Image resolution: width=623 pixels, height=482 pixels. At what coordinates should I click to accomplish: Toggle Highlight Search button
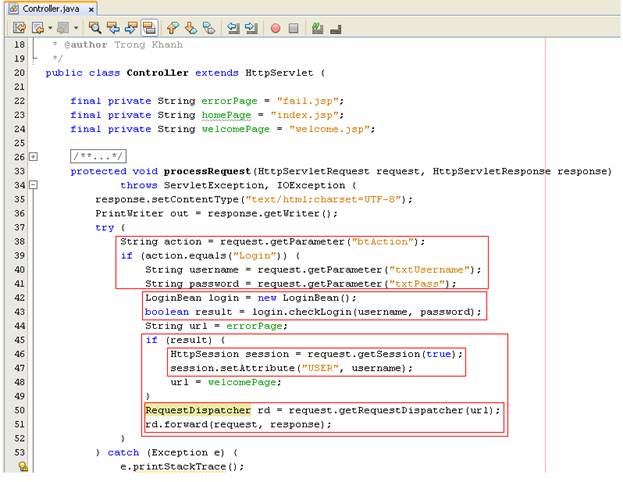149,28
